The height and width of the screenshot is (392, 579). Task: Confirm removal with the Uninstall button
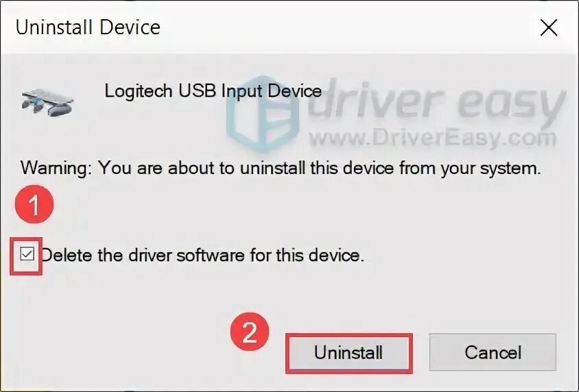348,352
